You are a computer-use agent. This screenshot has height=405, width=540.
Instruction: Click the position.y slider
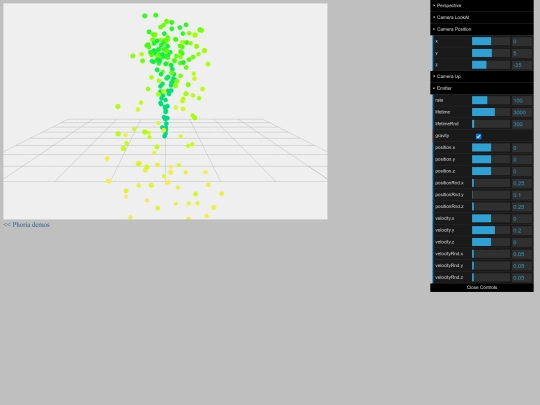(491, 159)
